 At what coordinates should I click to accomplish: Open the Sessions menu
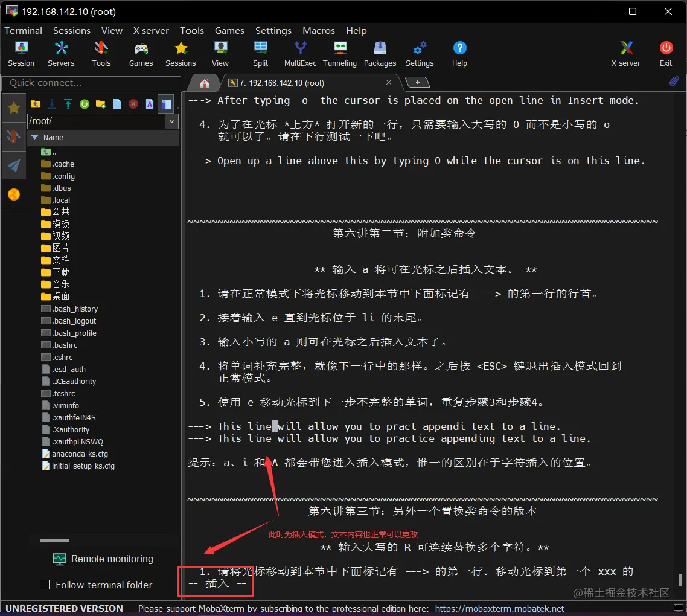click(72, 31)
